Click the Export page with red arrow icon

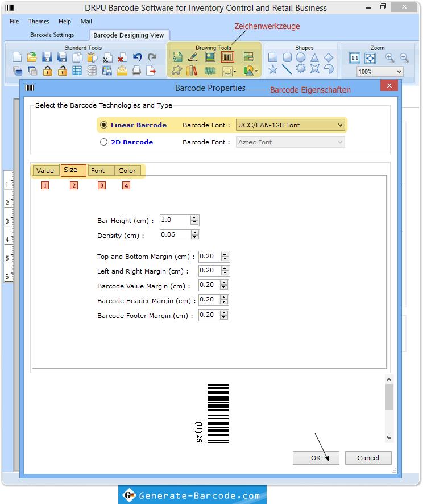click(151, 71)
